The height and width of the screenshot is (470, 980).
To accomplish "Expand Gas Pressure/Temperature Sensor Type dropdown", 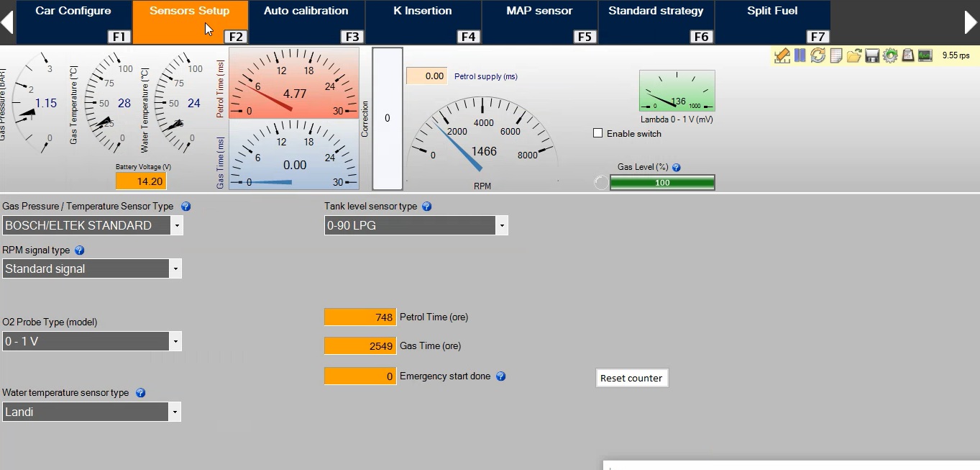I will [176, 226].
